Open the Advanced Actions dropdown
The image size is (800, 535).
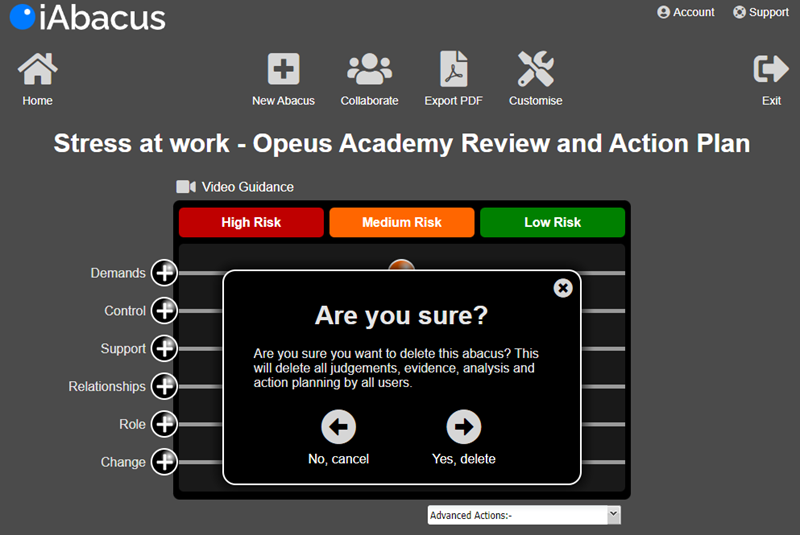(524, 515)
